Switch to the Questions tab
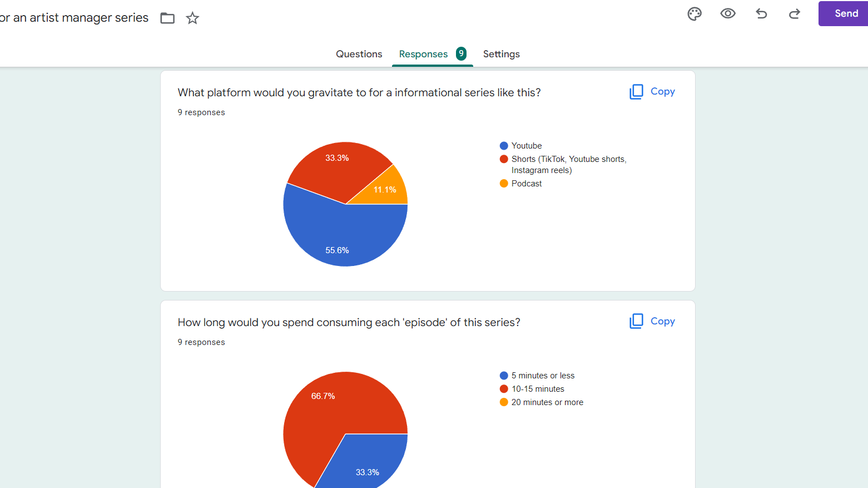Image resolution: width=868 pixels, height=488 pixels. [359, 54]
